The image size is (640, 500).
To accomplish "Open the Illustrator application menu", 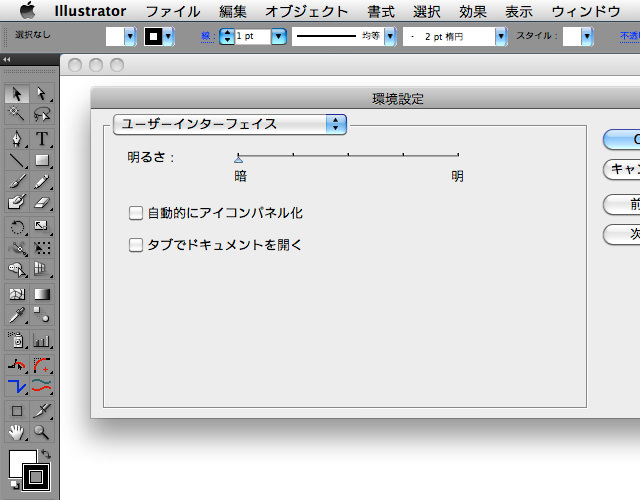I will click(x=90, y=11).
